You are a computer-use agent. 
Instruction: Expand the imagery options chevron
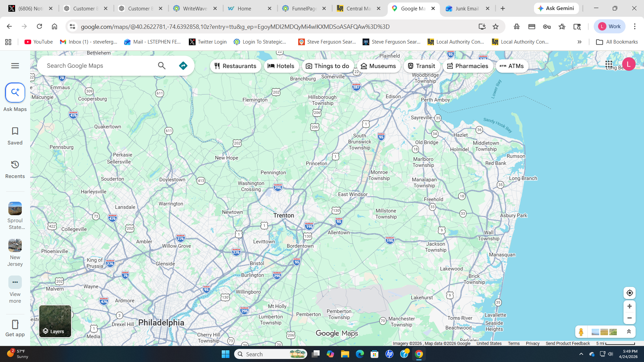click(629, 332)
